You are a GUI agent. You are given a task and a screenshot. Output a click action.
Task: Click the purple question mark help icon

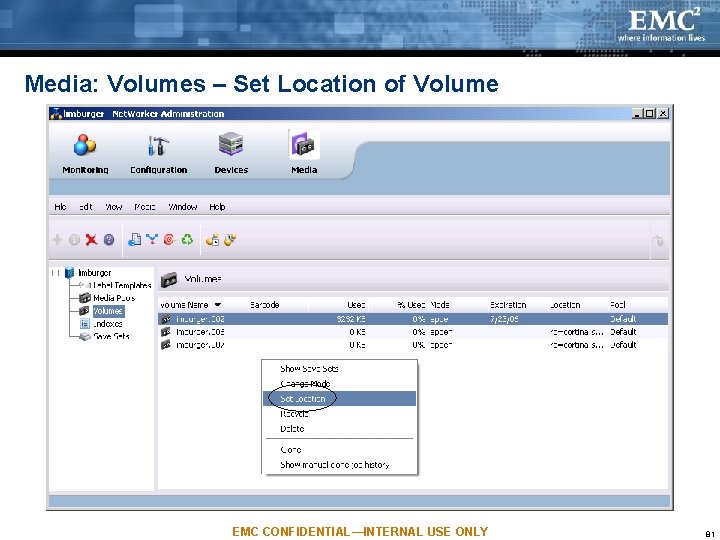[x=109, y=240]
